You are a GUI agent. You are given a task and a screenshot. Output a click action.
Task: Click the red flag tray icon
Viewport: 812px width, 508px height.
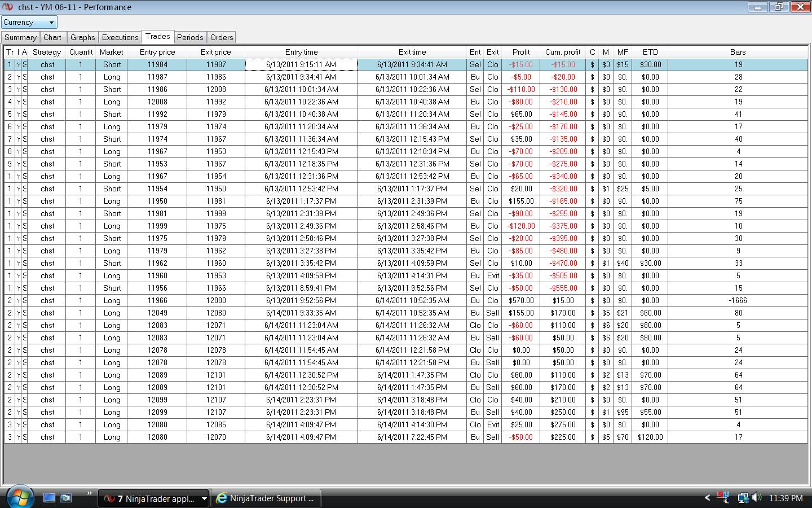tap(723, 497)
